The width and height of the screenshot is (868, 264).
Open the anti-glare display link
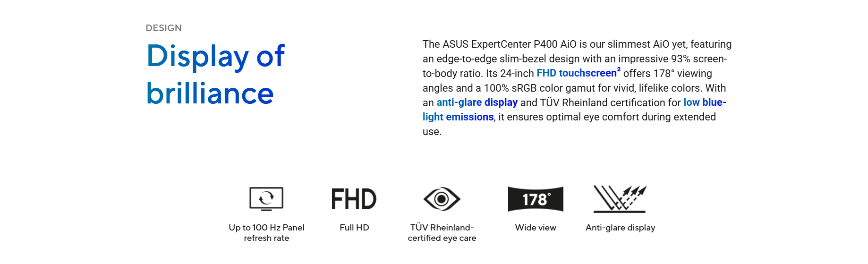tap(477, 102)
